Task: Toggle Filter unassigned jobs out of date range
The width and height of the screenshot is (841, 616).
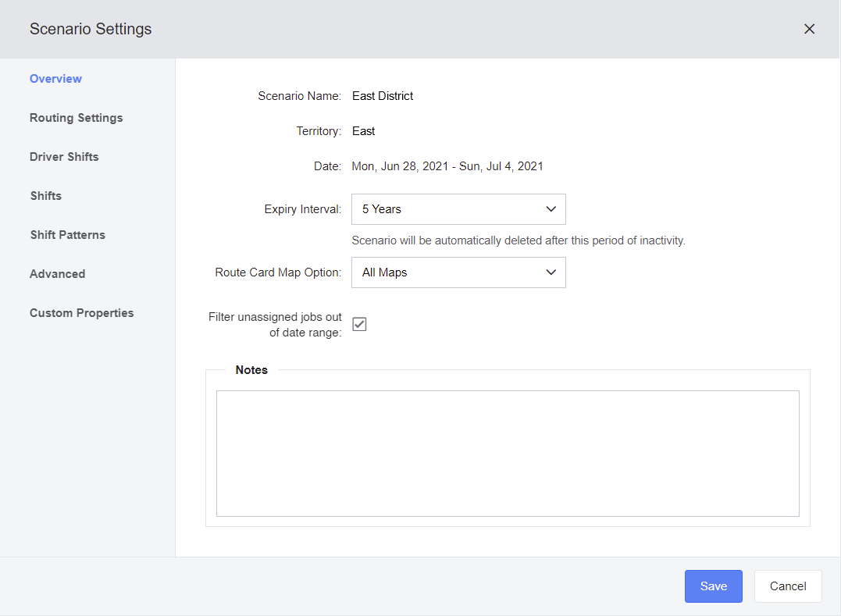Action: tap(359, 324)
